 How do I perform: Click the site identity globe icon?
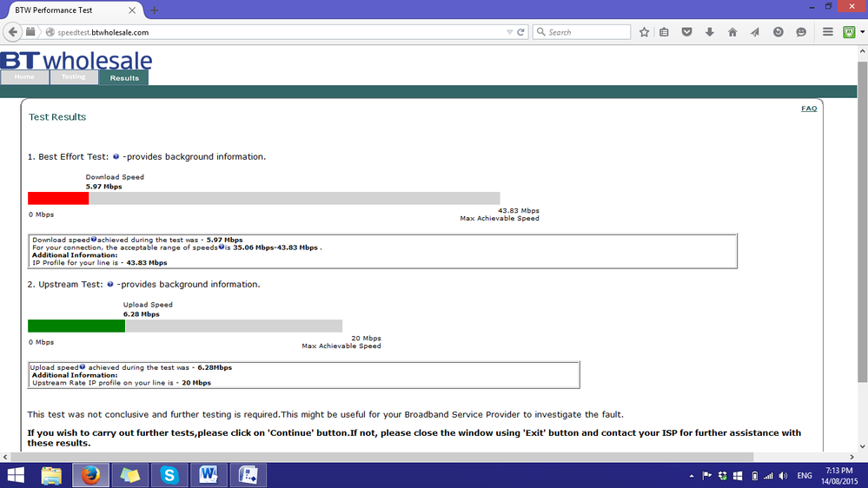50,32
